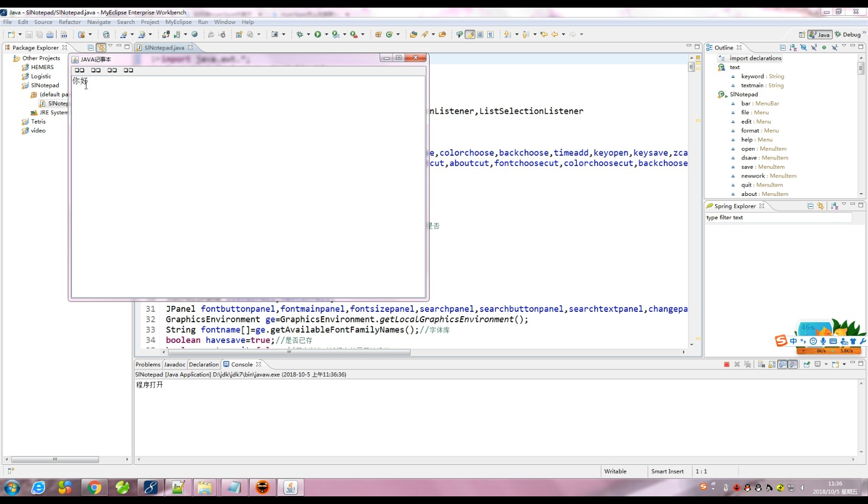Open the Run button dropdown arrow

(326, 34)
